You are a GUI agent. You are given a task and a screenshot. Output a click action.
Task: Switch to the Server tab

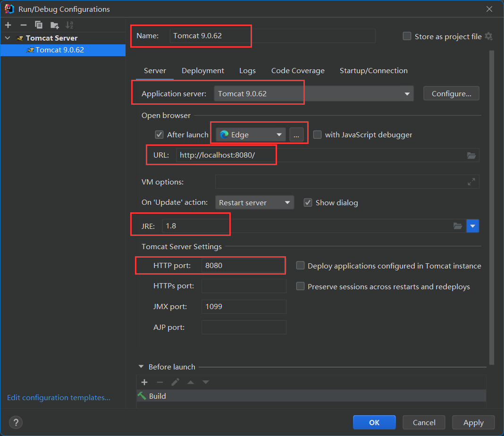pos(155,71)
